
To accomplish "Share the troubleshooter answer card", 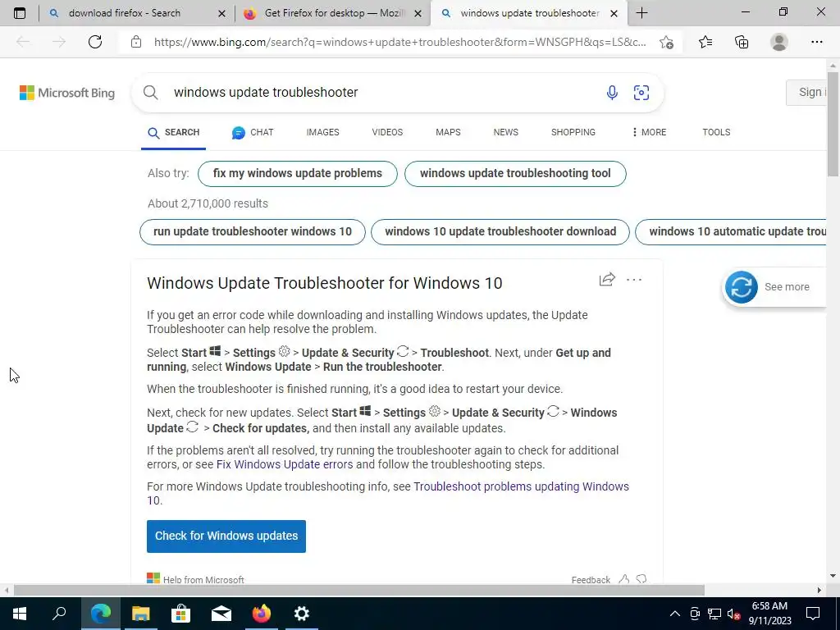I will tap(607, 279).
